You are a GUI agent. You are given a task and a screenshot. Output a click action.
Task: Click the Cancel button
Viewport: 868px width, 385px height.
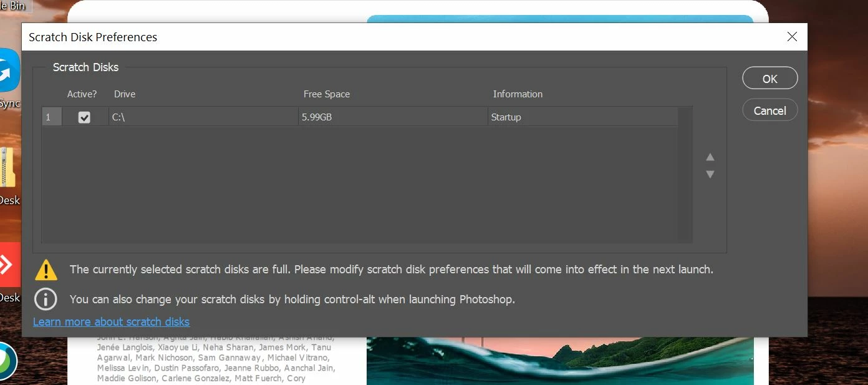770,110
